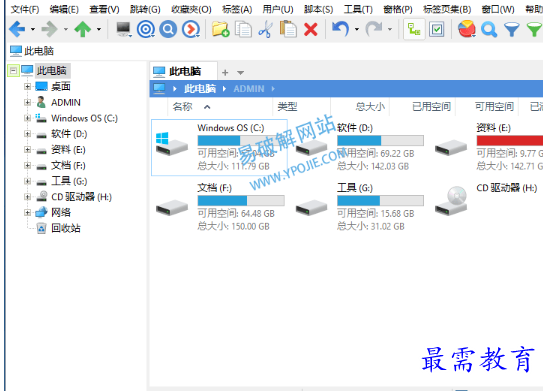Collapse the 此电脑 tree root node
This screenshot has height=391, width=543.
coord(13,71)
